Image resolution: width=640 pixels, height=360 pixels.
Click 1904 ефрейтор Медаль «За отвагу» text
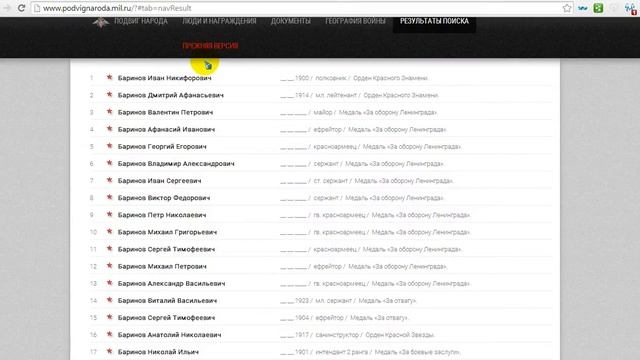click(344, 318)
